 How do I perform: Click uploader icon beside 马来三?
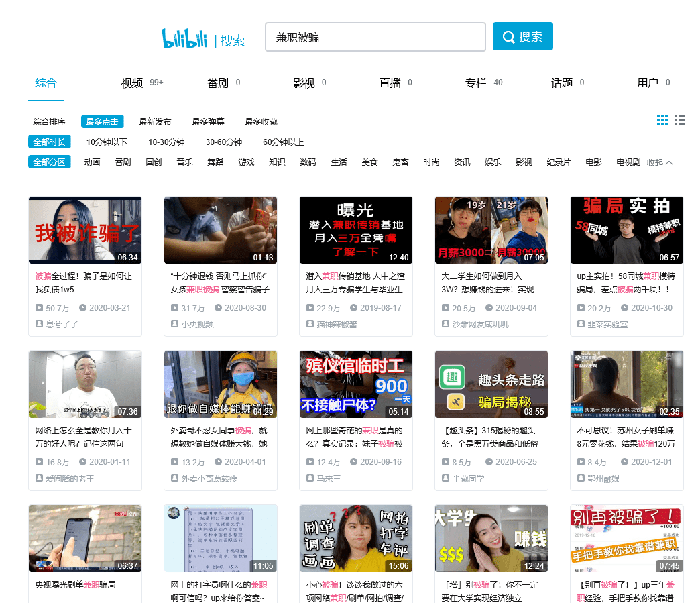point(310,478)
